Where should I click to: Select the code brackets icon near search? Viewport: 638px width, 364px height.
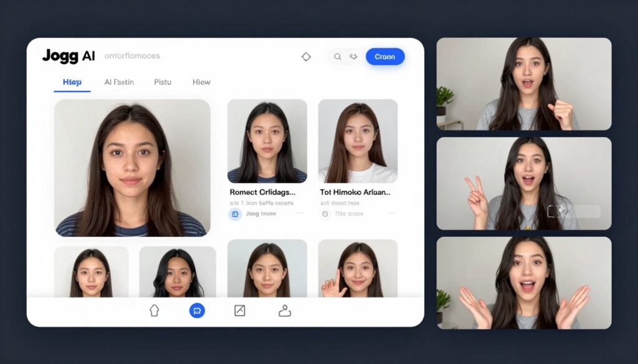click(353, 56)
